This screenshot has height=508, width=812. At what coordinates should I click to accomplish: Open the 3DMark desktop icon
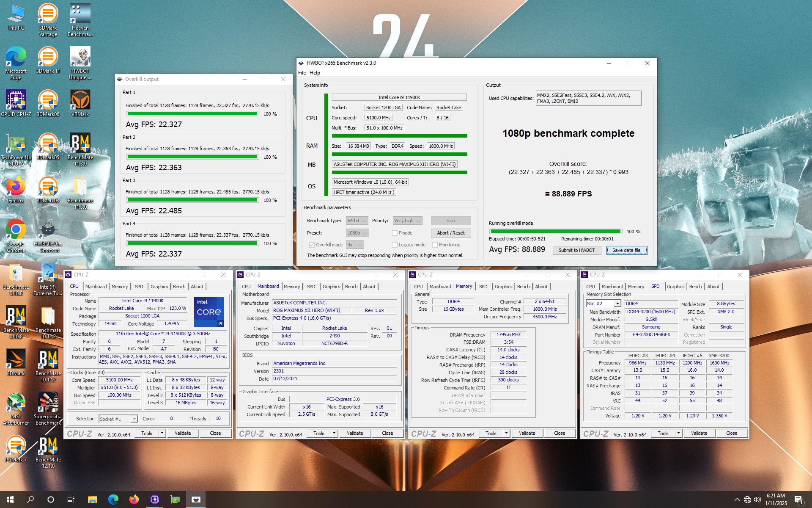click(x=16, y=362)
